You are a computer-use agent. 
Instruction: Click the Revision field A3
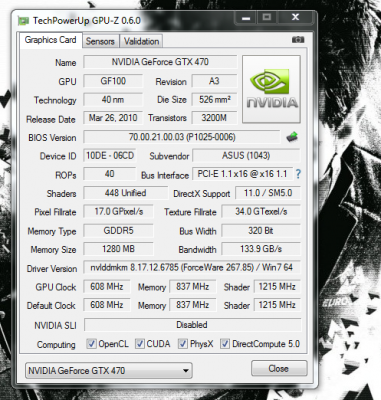coord(214,81)
